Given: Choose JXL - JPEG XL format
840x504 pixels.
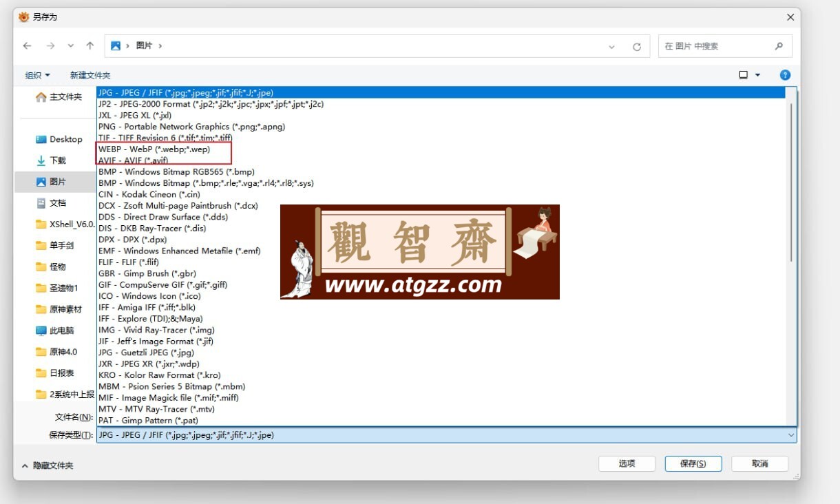Looking at the screenshot, I should [x=441, y=115].
